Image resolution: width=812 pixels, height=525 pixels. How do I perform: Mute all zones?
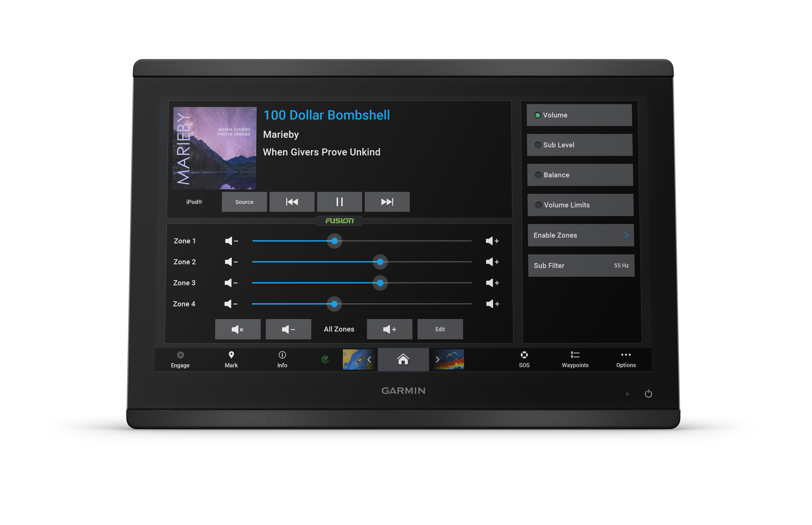coord(238,329)
